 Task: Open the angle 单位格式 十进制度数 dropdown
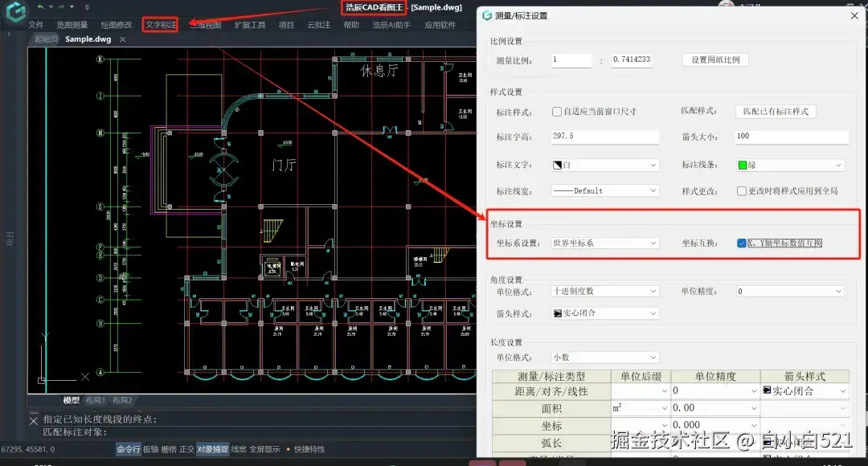(x=605, y=291)
